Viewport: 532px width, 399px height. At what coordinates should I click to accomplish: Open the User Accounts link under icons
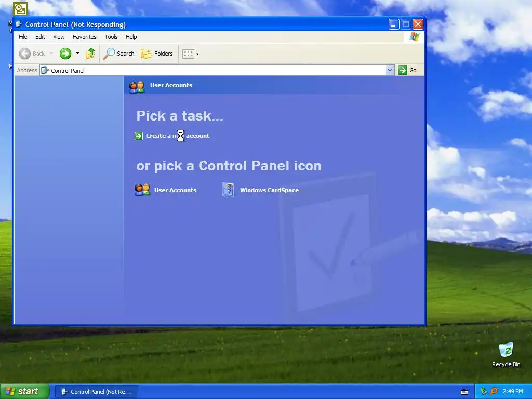(x=175, y=190)
